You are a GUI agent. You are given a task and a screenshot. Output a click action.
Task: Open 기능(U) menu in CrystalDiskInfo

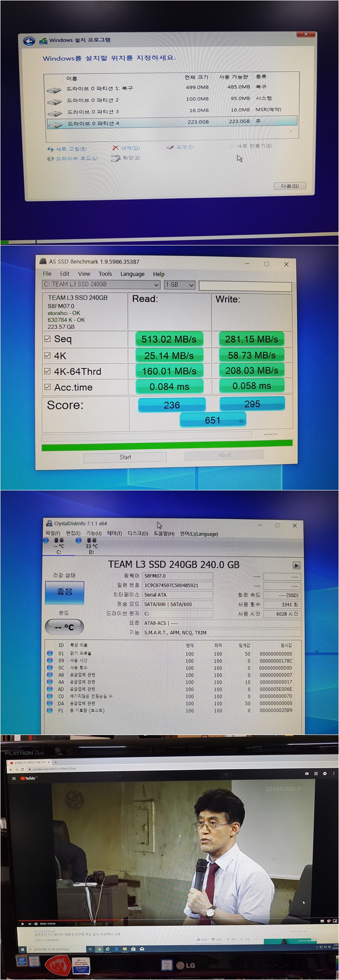(x=94, y=533)
